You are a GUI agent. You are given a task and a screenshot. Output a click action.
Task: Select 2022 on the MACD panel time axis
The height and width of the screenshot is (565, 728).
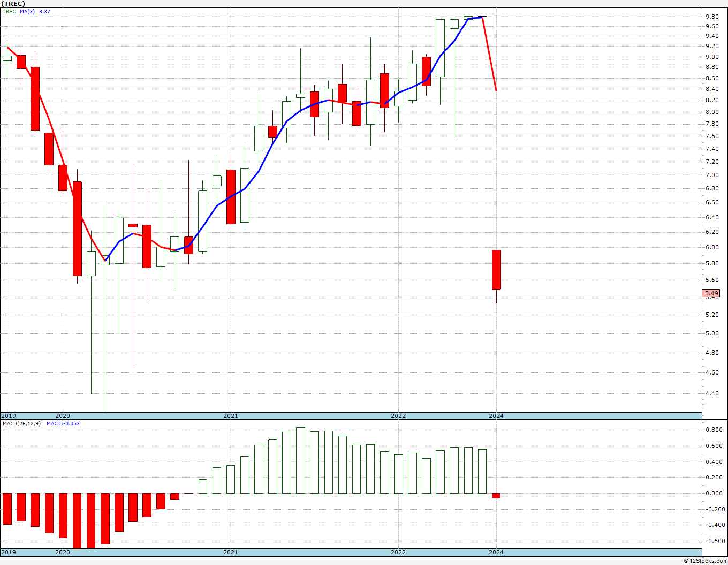coord(398,552)
